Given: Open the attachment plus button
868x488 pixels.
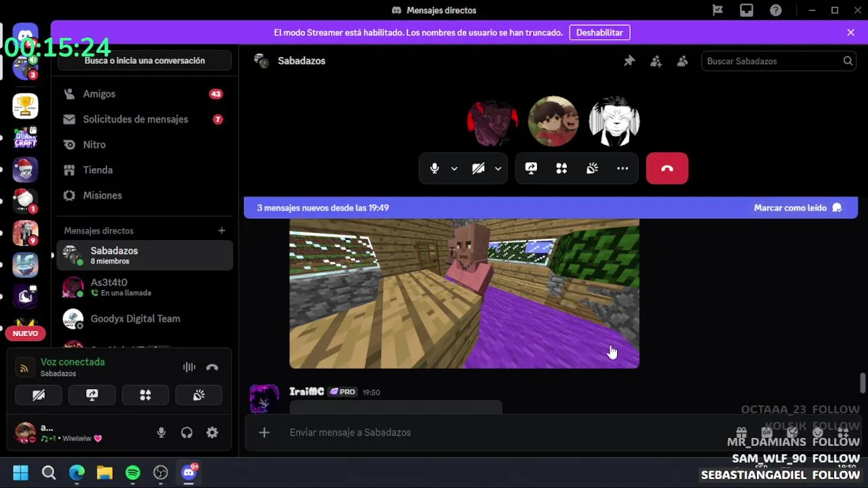Looking at the screenshot, I should pyautogui.click(x=264, y=432).
